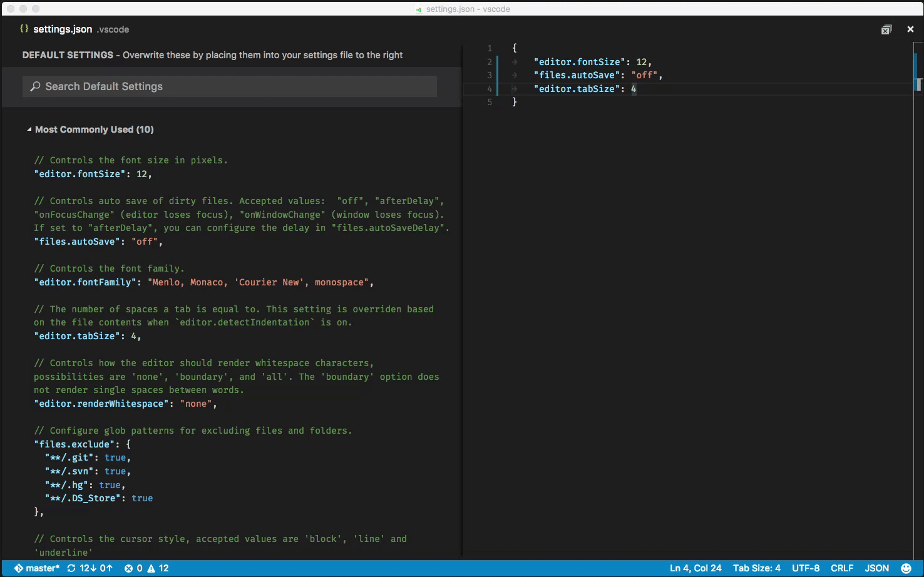Select the settings.json editor tab

pyautogui.click(x=74, y=29)
